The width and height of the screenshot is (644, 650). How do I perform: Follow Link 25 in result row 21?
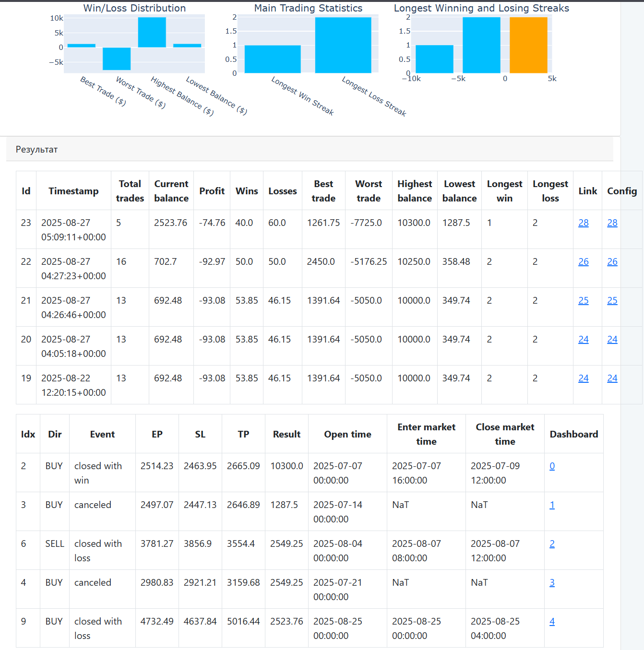pyautogui.click(x=583, y=301)
